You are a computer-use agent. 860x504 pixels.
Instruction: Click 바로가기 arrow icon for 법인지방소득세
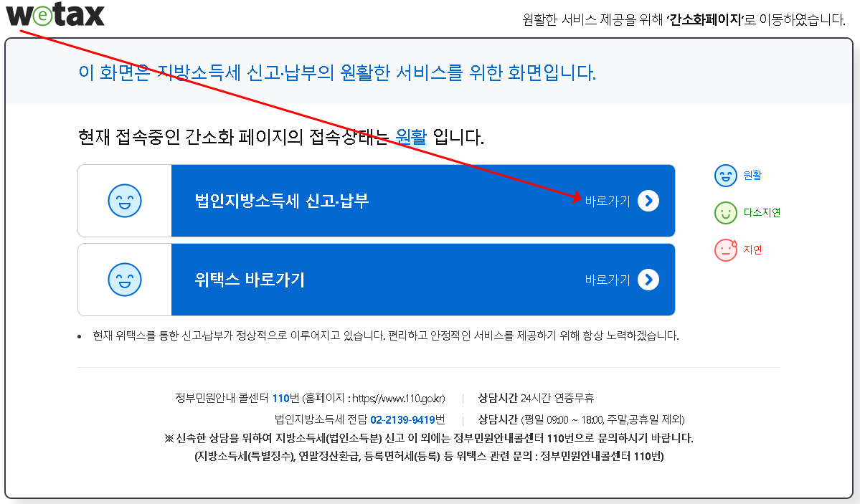pos(648,201)
